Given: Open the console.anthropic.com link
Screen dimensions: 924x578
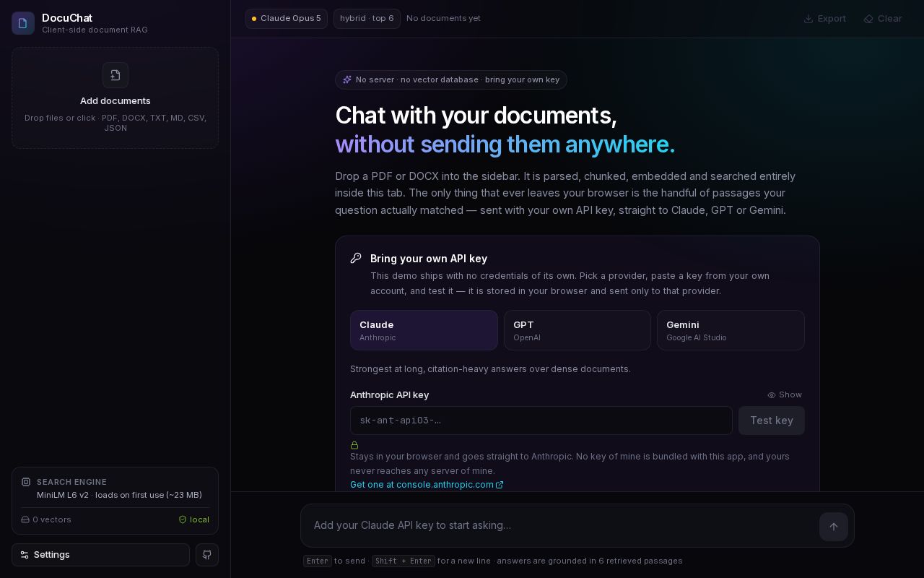Looking at the screenshot, I should point(427,485).
